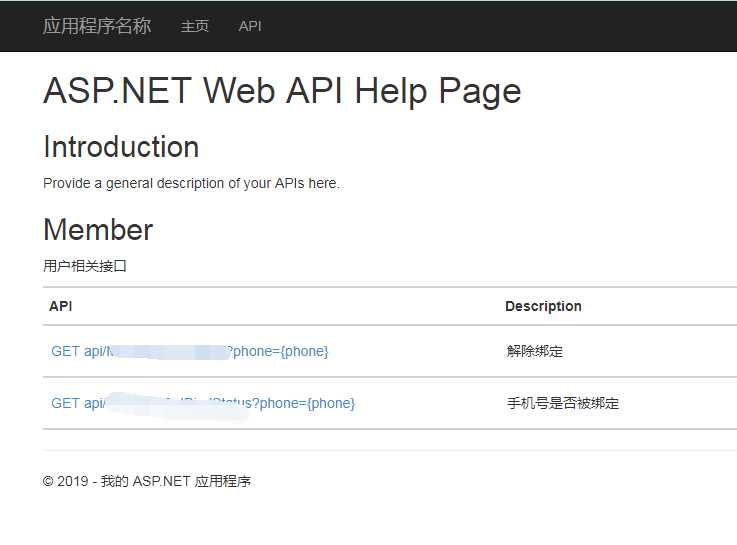Viewport: 737px width, 545px height.
Task: Click the Introduction heading
Action: point(121,147)
